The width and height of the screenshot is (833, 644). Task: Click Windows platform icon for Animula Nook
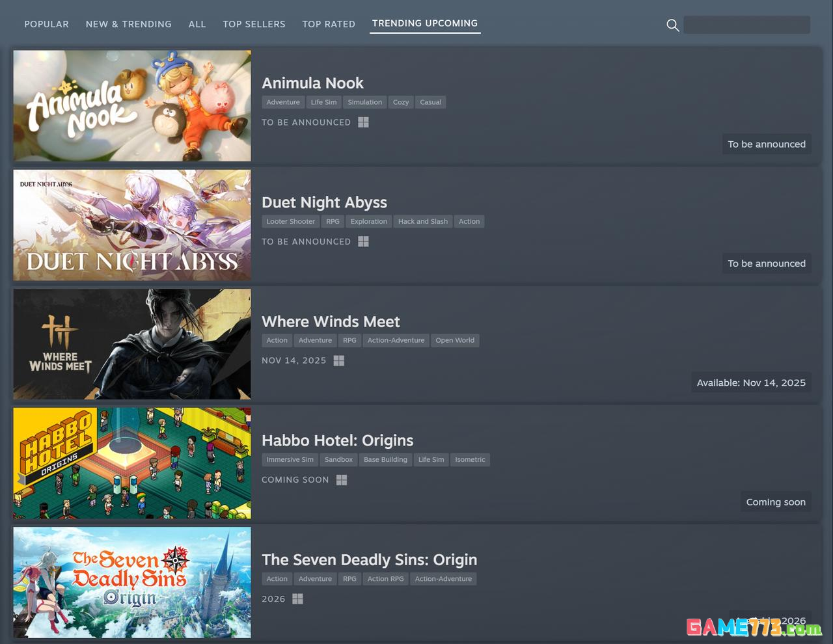[363, 122]
